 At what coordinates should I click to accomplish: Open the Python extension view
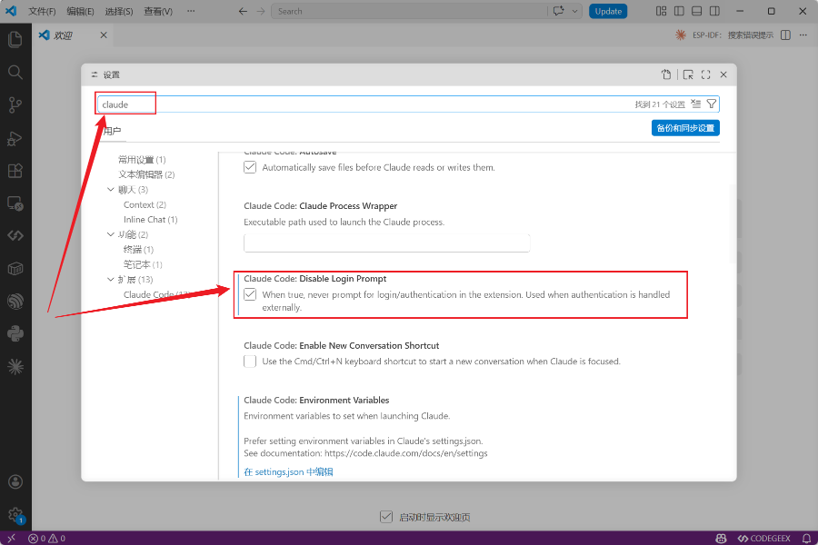pyautogui.click(x=15, y=334)
